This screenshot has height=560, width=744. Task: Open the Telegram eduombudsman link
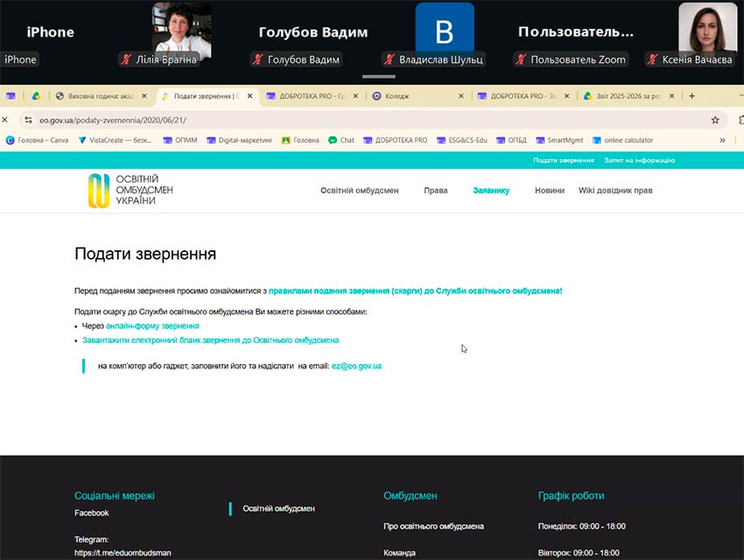coord(123,552)
